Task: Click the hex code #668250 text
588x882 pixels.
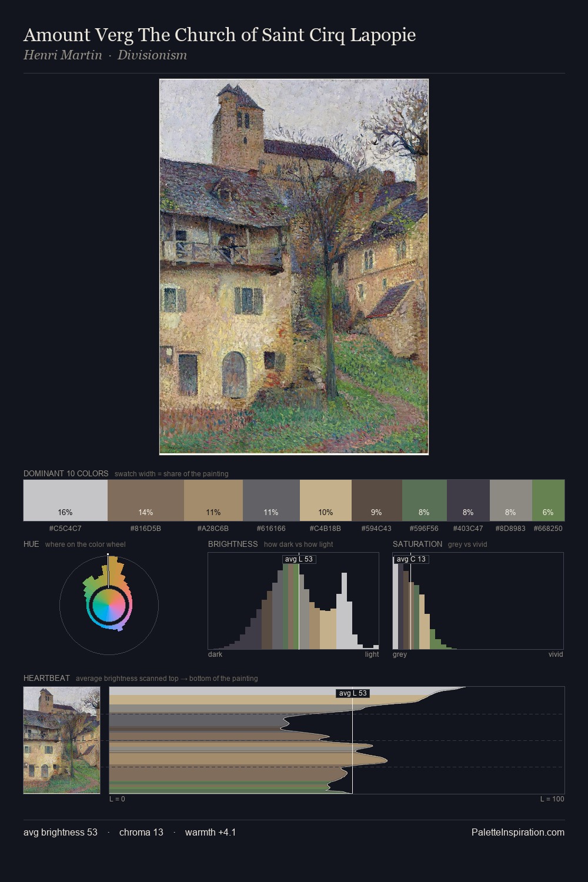Action: 548,529
